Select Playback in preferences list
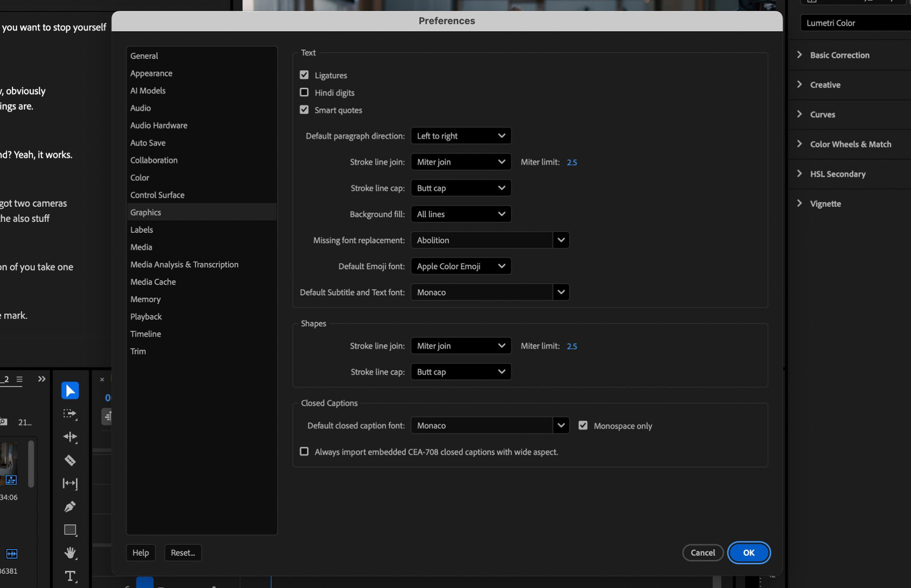Viewport: 911px width, 588px height. (202, 317)
